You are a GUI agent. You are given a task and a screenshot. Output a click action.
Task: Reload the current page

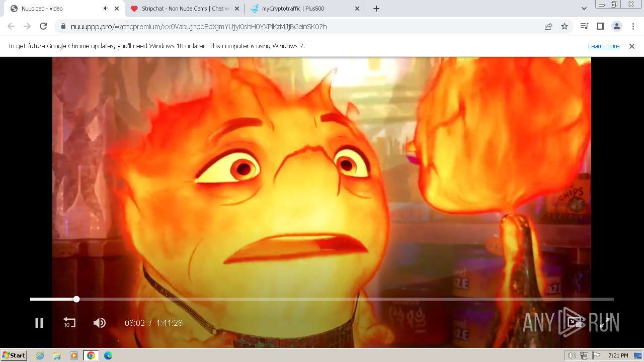[43, 26]
